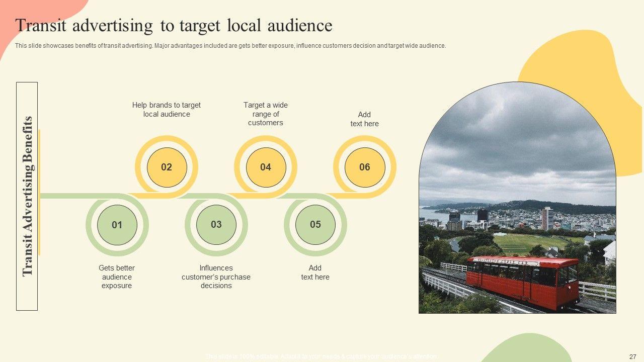
Task: Click the green circle numbered 01
Action: 117,225
